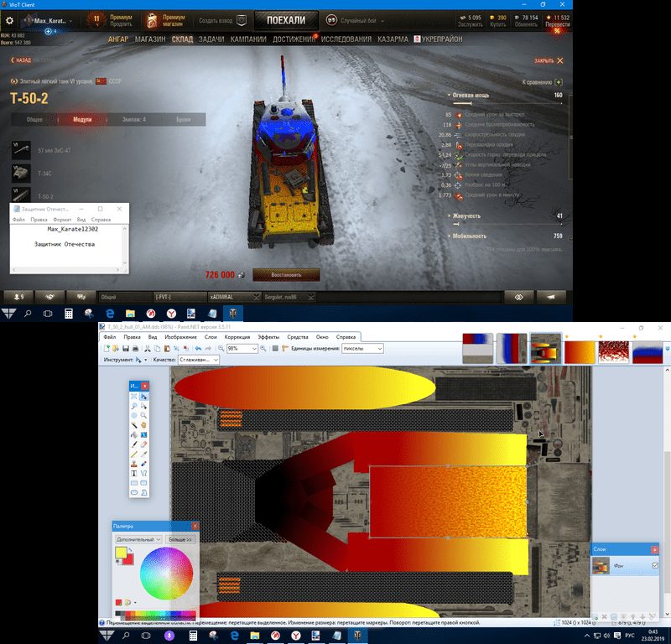Select the Eraser tool
The image size is (671, 644).
tap(143, 444)
